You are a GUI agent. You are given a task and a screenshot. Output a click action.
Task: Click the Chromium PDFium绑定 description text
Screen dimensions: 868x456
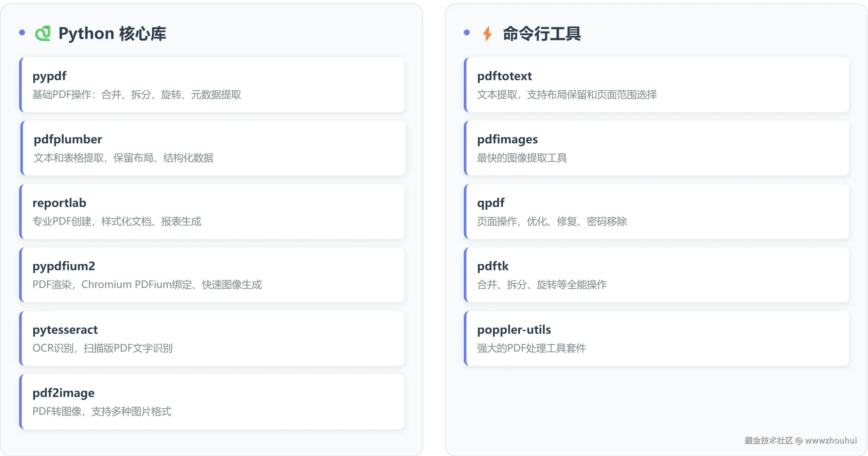pyautogui.click(x=147, y=285)
